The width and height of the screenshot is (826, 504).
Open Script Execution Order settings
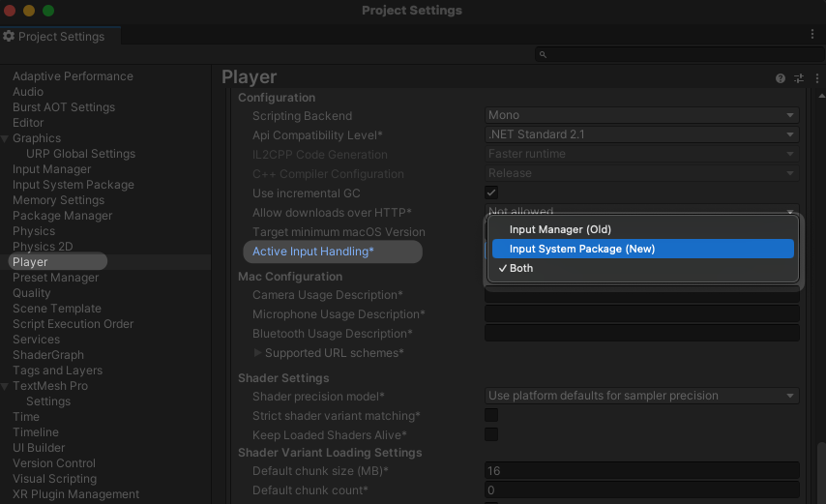(73, 324)
